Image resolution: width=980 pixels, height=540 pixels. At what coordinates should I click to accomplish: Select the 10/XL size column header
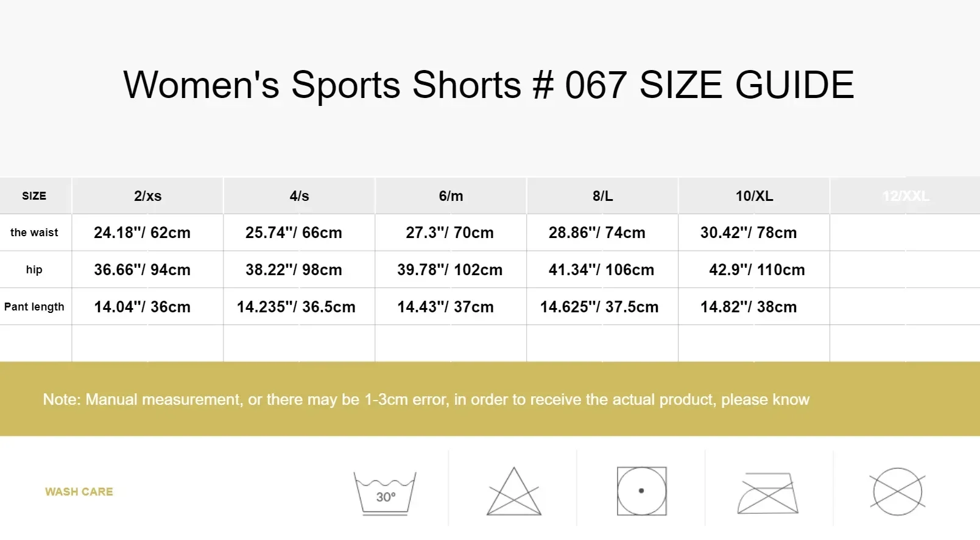(x=754, y=196)
